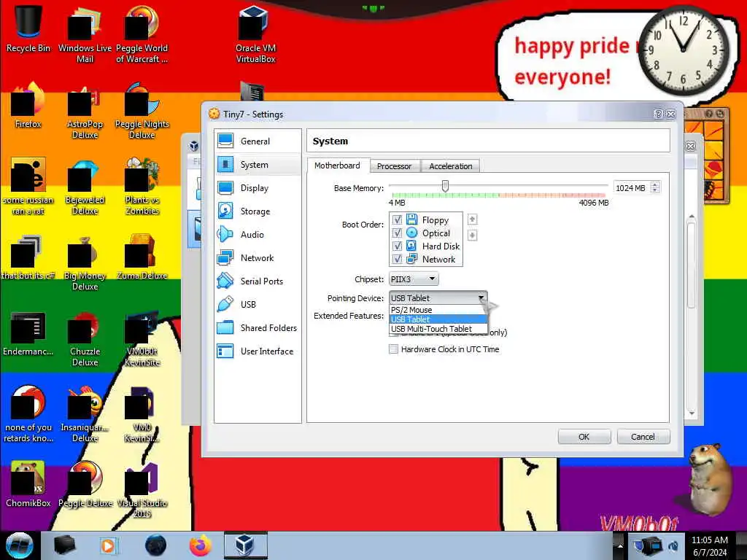Switch to the Acceleration tab
This screenshot has height=560, width=747.
pos(451,166)
